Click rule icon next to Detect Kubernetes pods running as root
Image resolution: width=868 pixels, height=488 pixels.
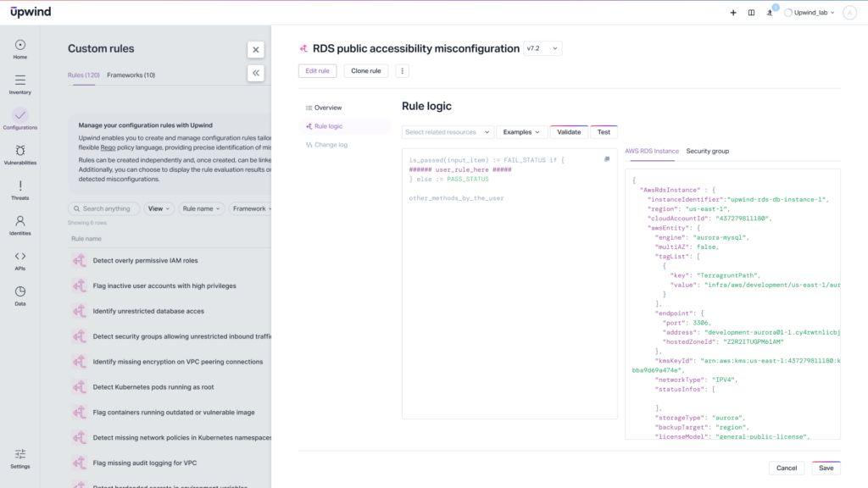click(79, 386)
